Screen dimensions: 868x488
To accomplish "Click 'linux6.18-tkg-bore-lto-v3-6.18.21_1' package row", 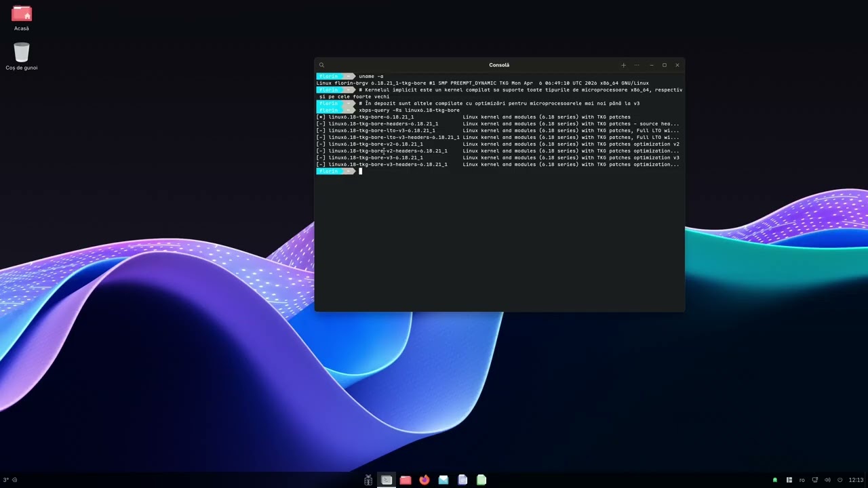I will click(500, 130).
